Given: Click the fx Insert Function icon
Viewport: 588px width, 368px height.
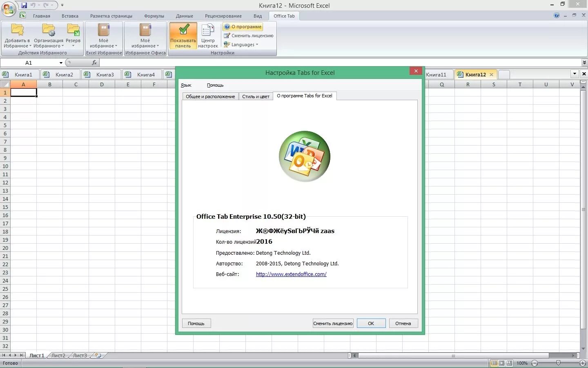Looking at the screenshot, I should pyautogui.click(x=94, y=63).
